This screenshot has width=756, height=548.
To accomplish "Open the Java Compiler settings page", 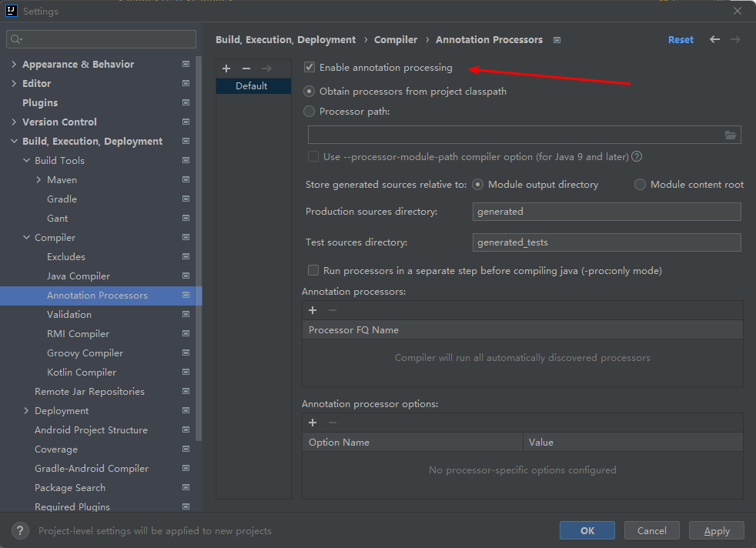I will [79, 276].
